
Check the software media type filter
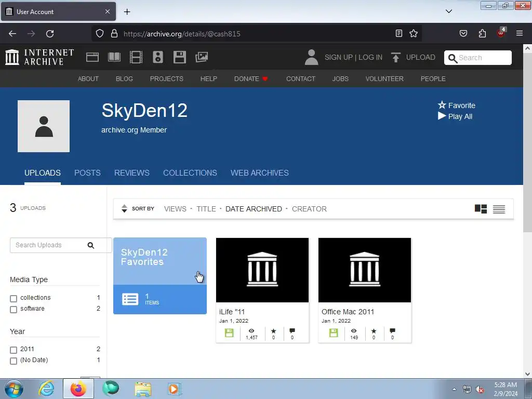pos(14,310)
